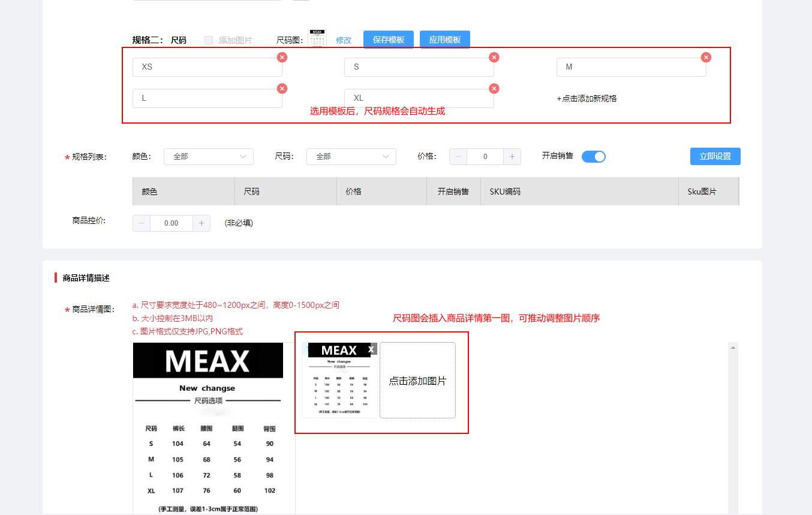Remove the L size tag

[x=282, y=88]
